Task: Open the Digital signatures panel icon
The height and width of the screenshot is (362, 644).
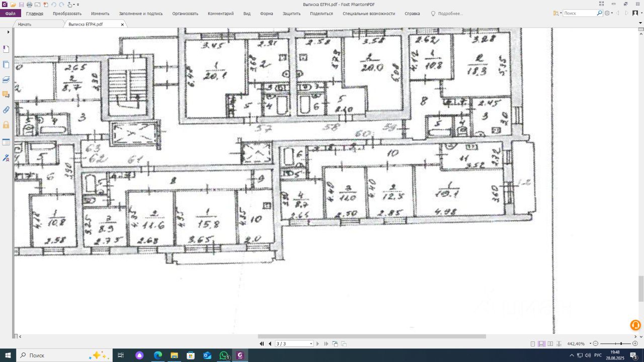Action: click(x=7, y=158)
